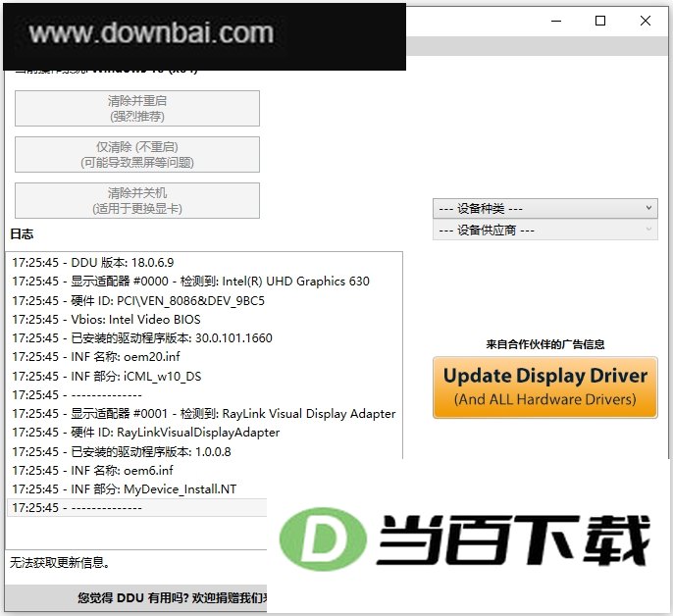Select the INF 名称: oem20.inf line

tap(96, 357)
